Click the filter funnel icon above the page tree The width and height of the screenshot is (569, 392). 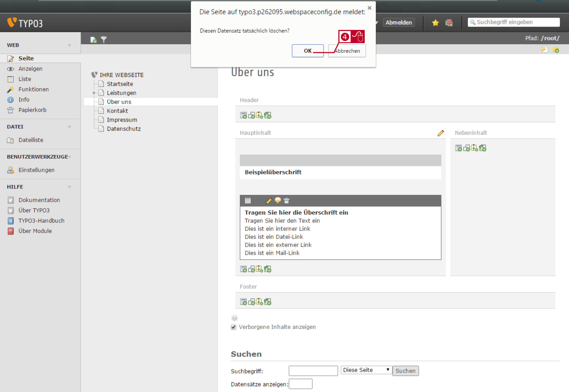[x=103, y=40]
